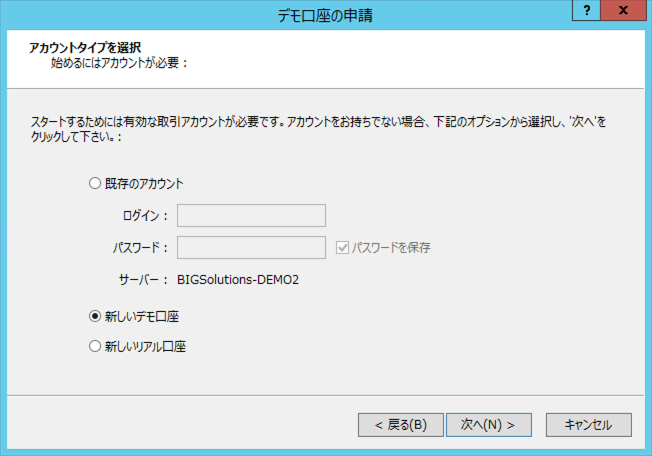Focus the パスワード input field
Viewport: 652px width, 456px height.
(251, 247)
